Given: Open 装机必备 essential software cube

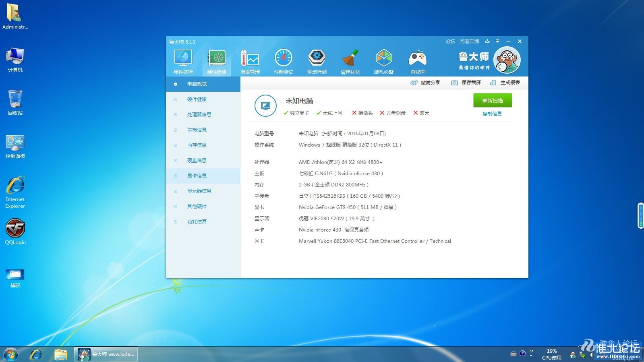Looking at the screenshot, I should [383, 62].
